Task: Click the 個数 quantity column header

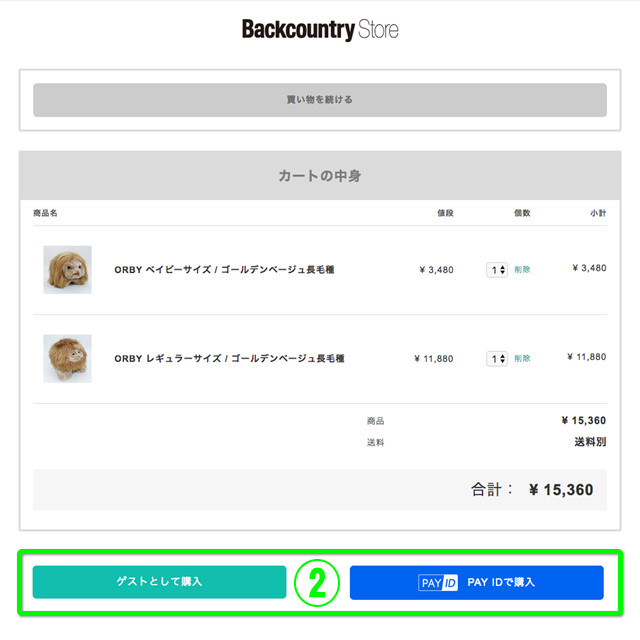Action: pos(522,213)
